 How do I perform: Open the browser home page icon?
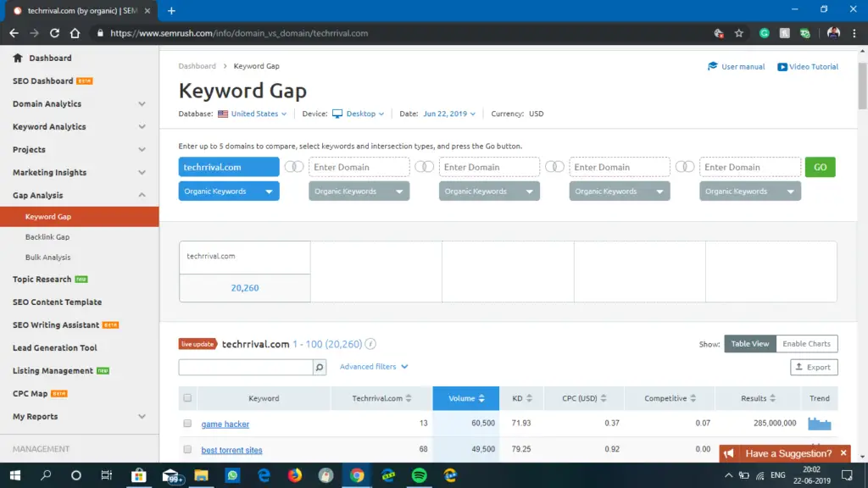pos(75,33)
